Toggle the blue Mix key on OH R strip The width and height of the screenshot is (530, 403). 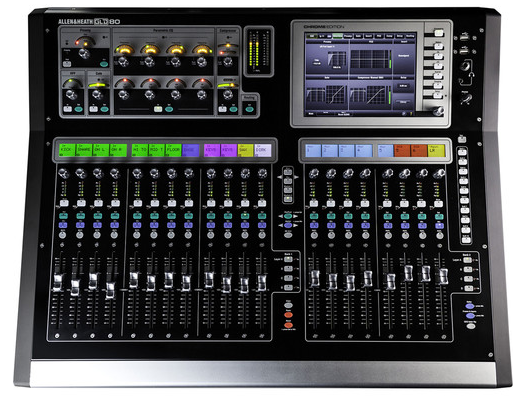115,225
